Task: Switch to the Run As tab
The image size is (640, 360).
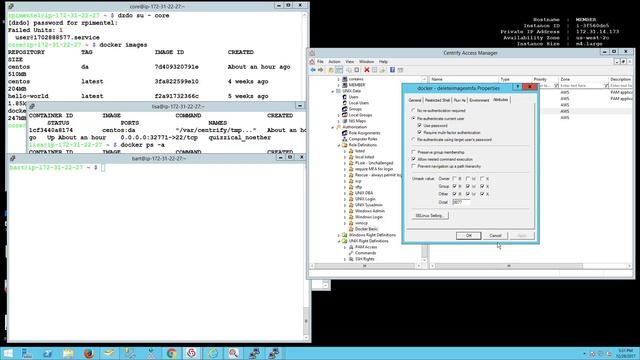Action: (460, 100)
